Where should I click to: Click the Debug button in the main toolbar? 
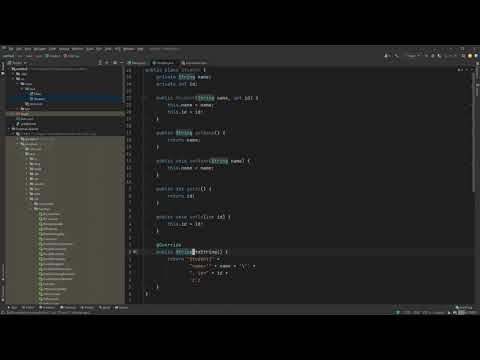pyautogui.click(x=433, y=56)
